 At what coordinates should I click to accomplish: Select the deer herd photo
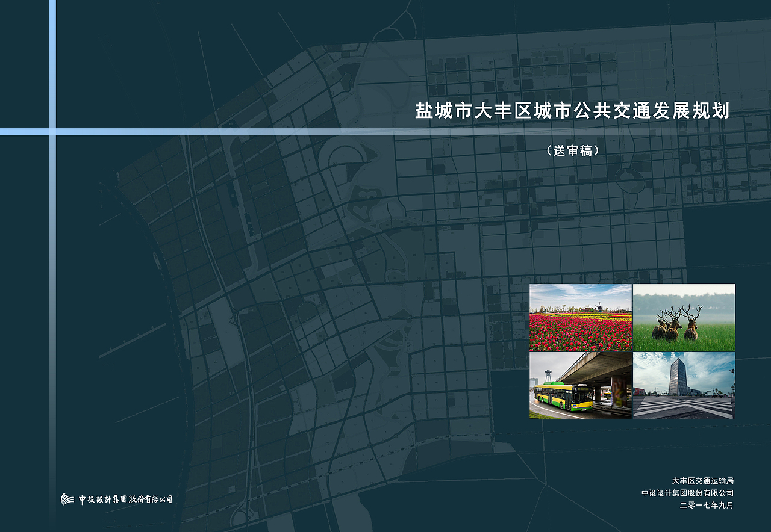coord(684,316)
